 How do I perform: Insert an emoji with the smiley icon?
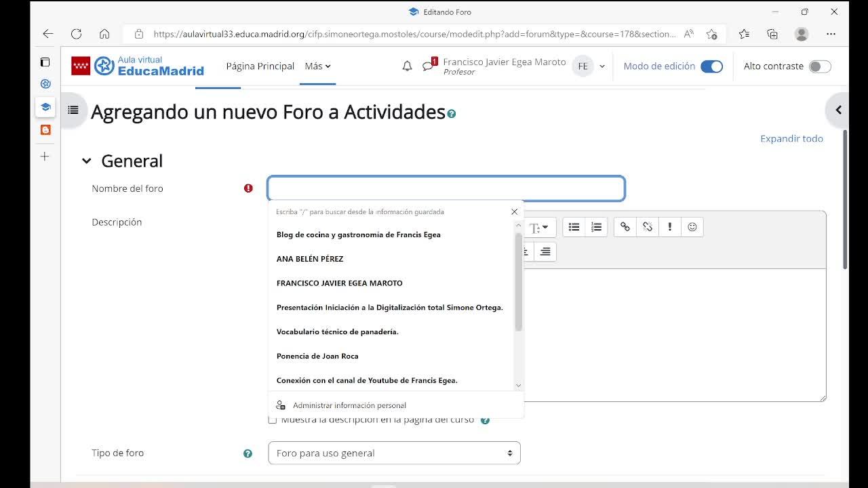pos(692,227)
